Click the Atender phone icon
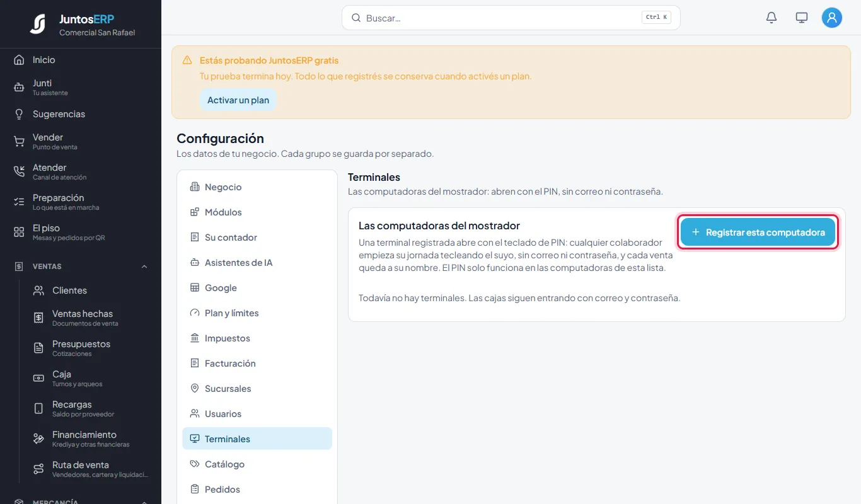Screen dimensions: 861x504 [x=19, y=172]
